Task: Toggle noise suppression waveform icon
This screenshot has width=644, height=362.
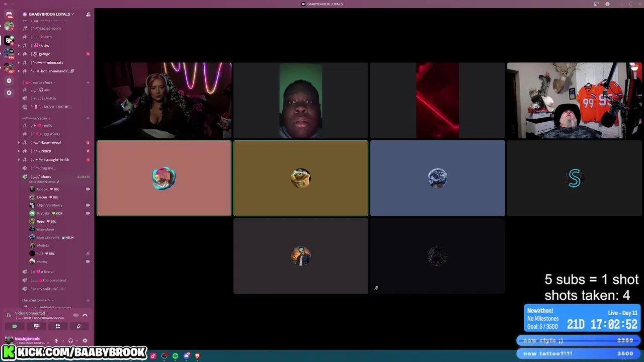Action: [76, 315]
